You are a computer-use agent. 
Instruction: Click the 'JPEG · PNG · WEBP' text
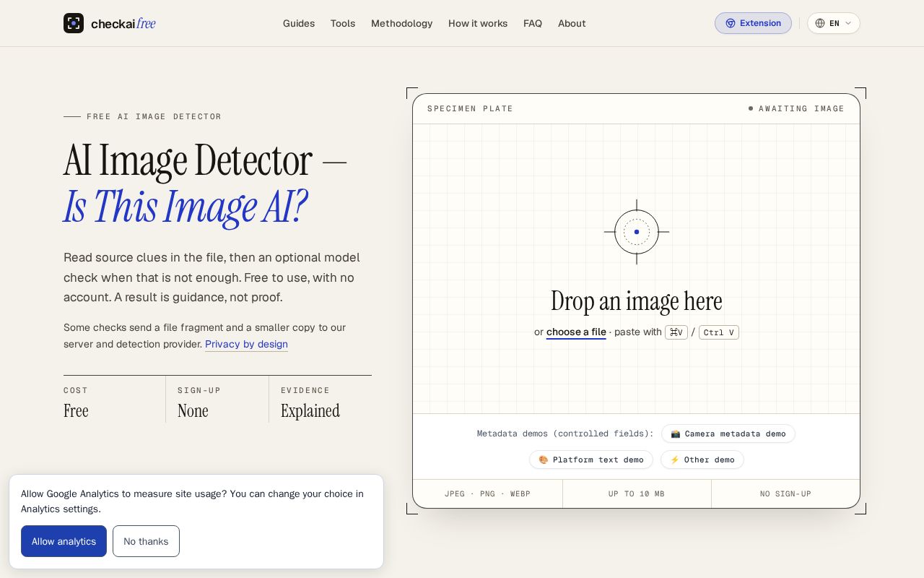(487, 493)
